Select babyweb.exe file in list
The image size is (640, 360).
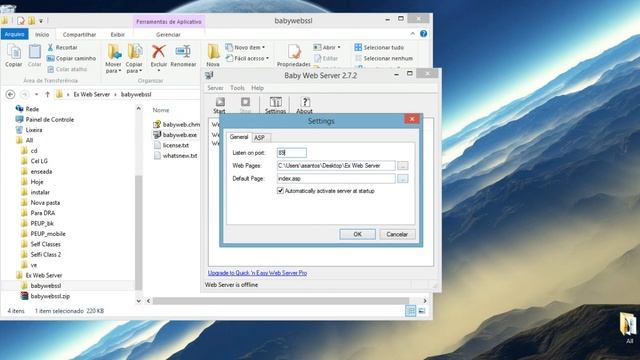pos(176,135)
